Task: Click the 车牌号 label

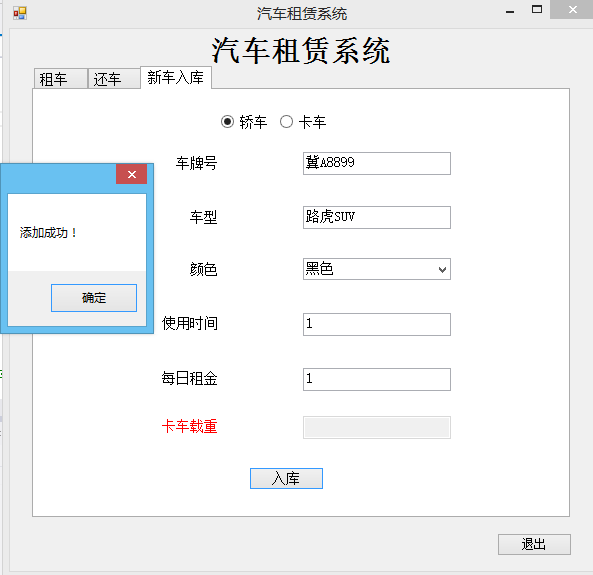Action: [x=196, y=163]
